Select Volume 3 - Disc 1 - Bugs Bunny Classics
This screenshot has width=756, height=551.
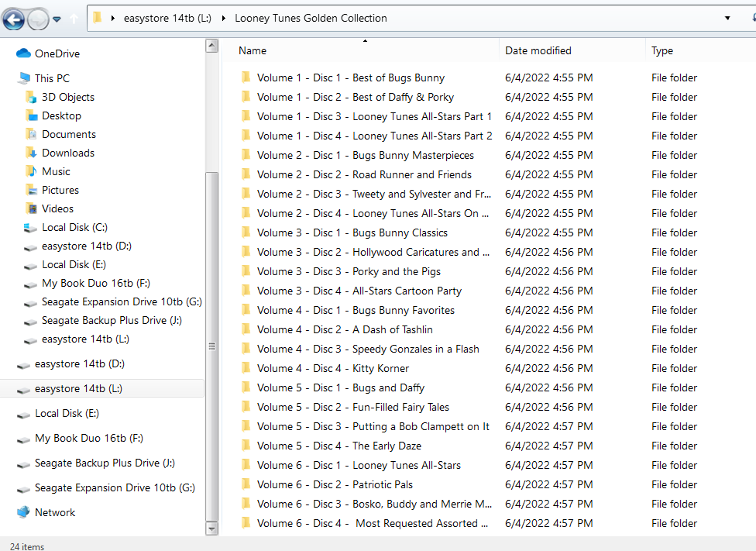(x=352, y=232)
